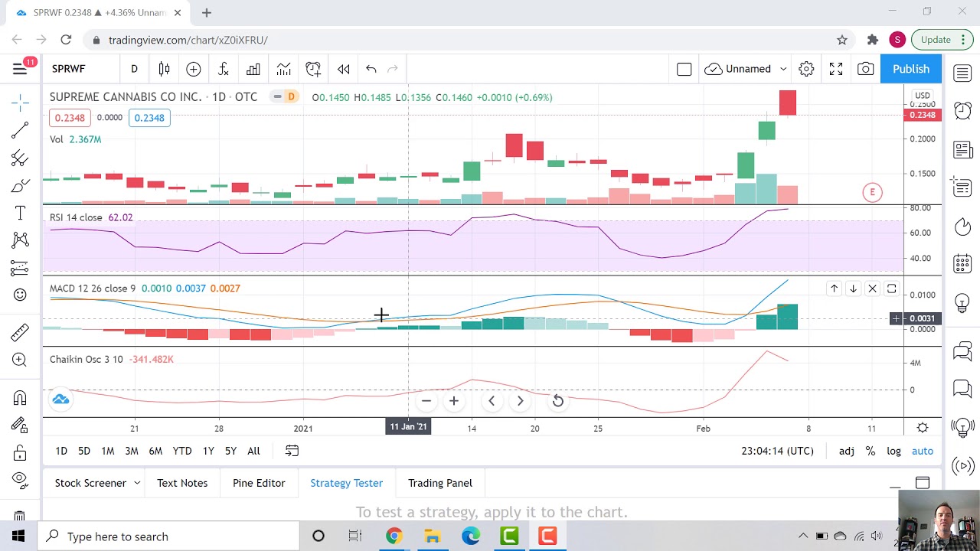Select the Text annotation tool
This screenshot has width=980, height=551.
click(20, 214)
